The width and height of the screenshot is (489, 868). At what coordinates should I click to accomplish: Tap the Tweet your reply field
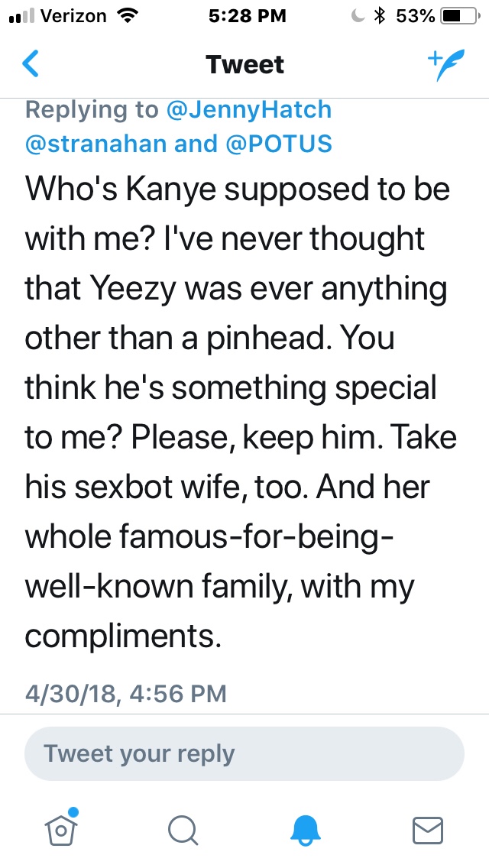tap(244, 753)
